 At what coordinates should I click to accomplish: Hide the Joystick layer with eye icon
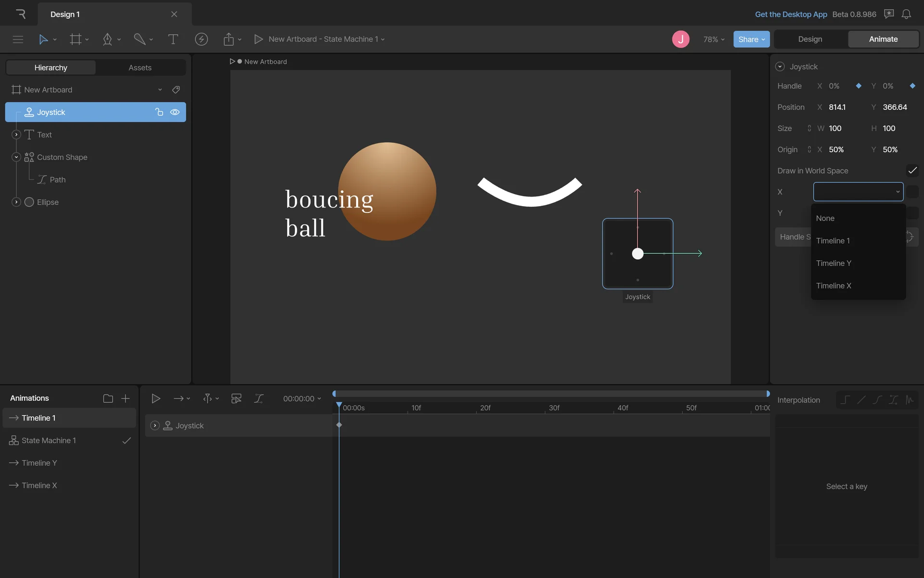tap(175, 112)
